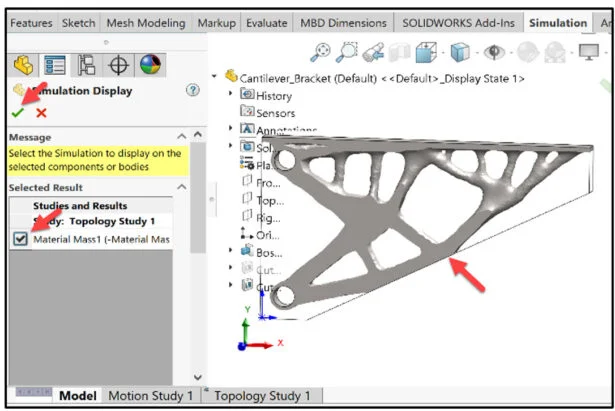Click the property panel scroll down arrow
The width and height of the screenshot is (615, 411).
(x=197, y=375)
